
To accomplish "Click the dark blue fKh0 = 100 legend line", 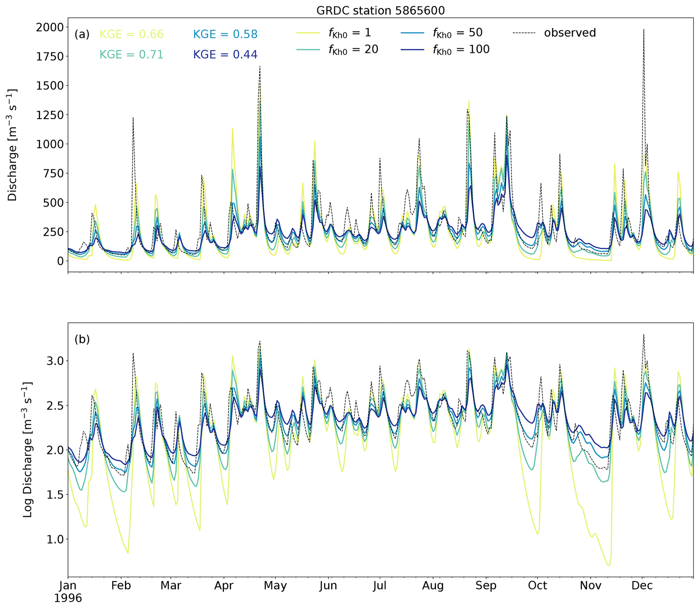I will click(412, 50).
